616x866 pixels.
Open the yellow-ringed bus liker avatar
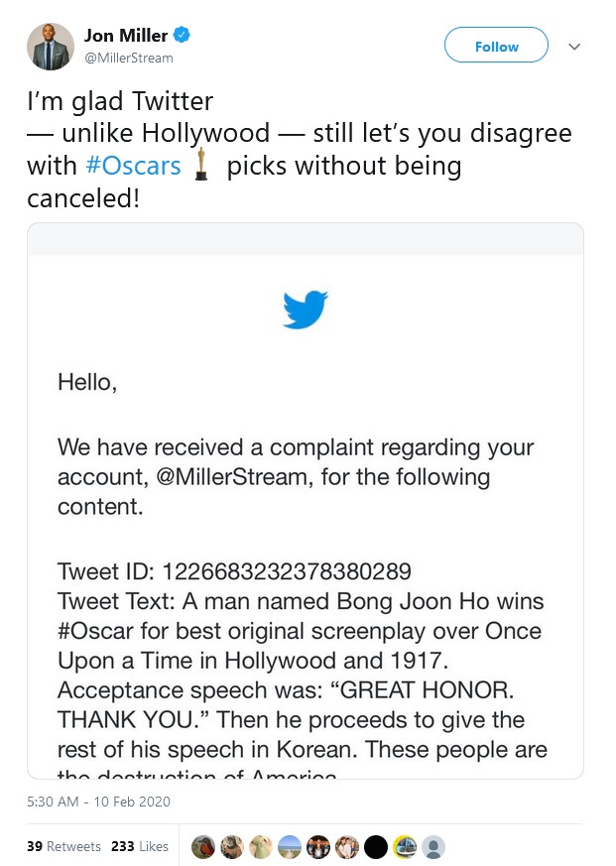(405, 847)
